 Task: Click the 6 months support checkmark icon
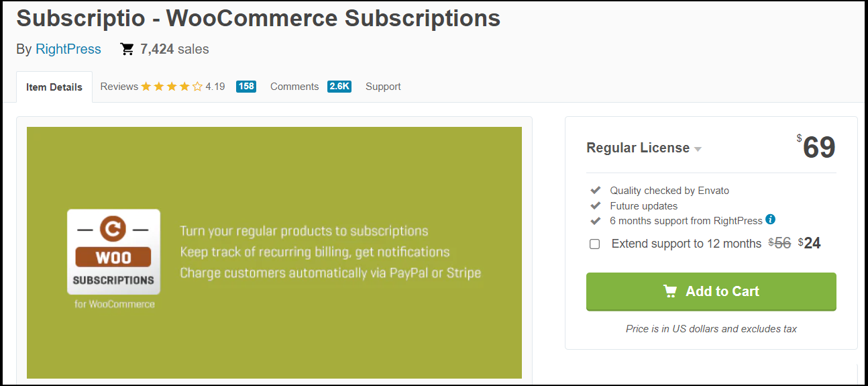594,221
